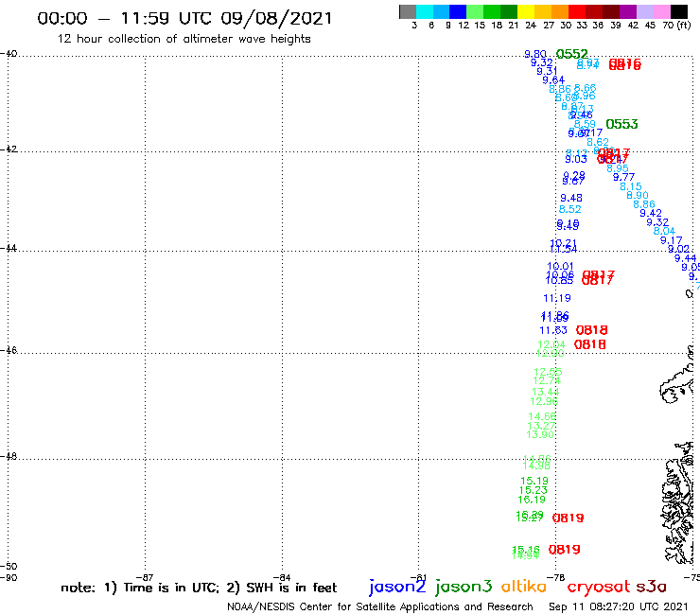
Task: Click the 8.95 wave height value
Action: click(x=618, y=168)
